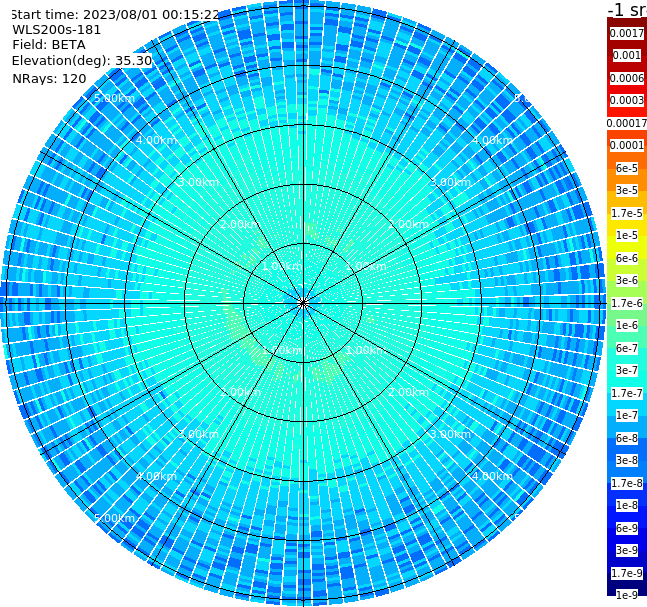Click the 1.7e-6 colorbar label

point(627,303)
